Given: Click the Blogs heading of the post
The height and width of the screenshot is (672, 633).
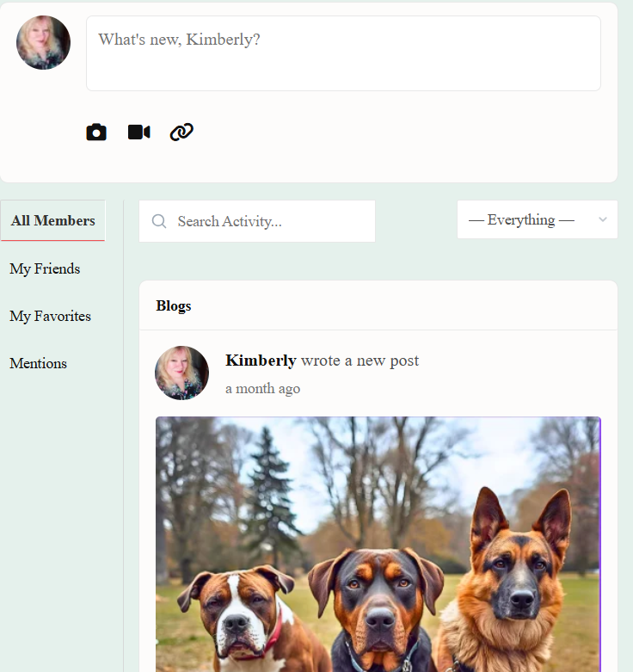Looking at the screenshot, I should pos(174,306).
